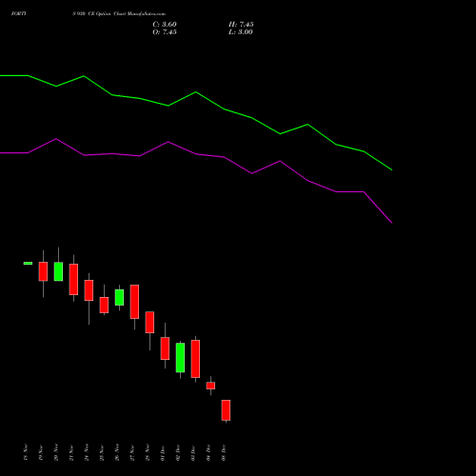Click the opening price O: 7.45

click(165, 32)
